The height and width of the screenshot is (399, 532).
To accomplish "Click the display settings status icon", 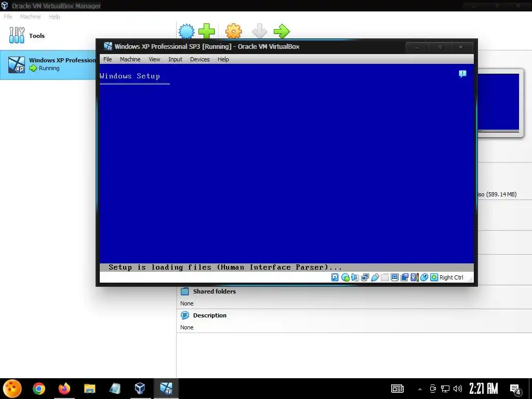I will pyautogui.click(x=394, y=277).
